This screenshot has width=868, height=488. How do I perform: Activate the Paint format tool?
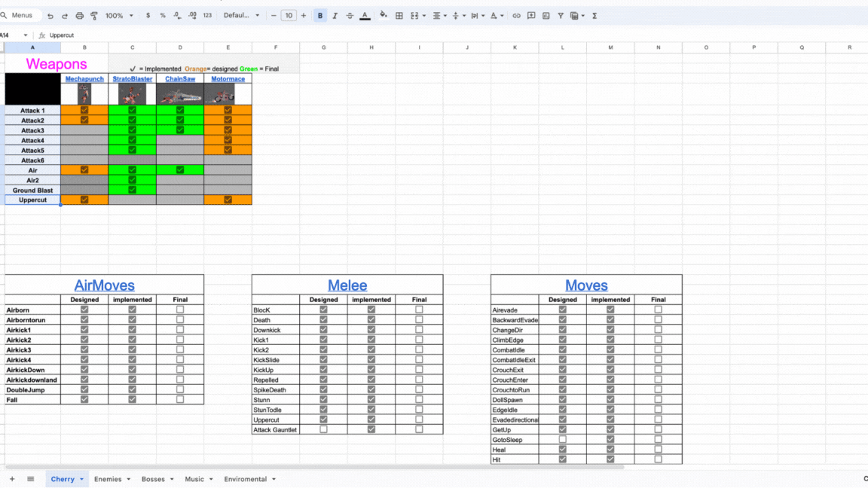click(x=94, y=16)
